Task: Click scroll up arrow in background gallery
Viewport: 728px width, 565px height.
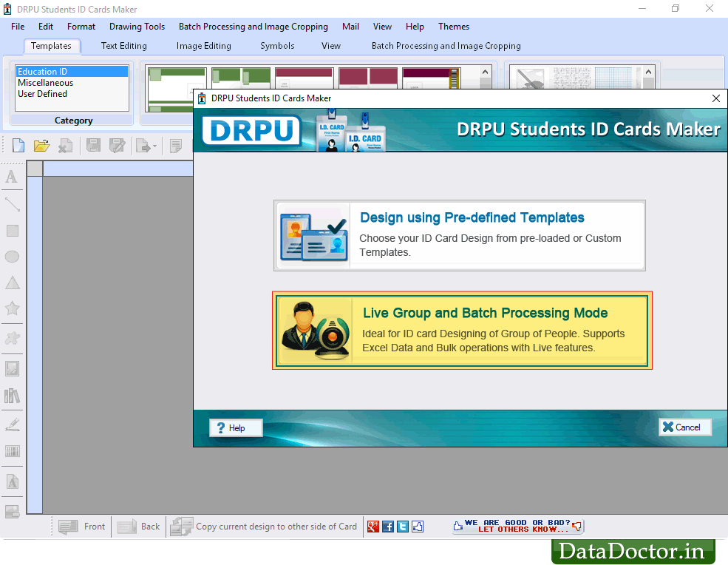Action: pyautogui.click(x=649, y=72)
